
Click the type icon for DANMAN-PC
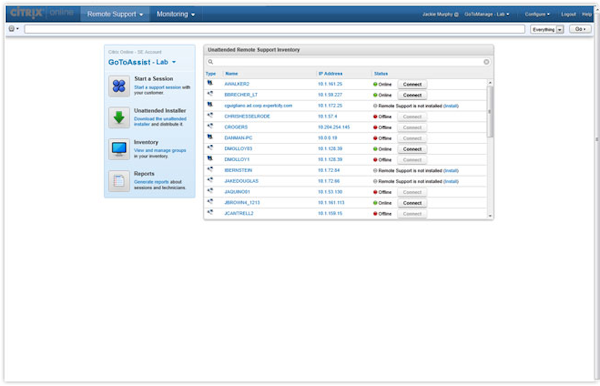click(210, 137)
